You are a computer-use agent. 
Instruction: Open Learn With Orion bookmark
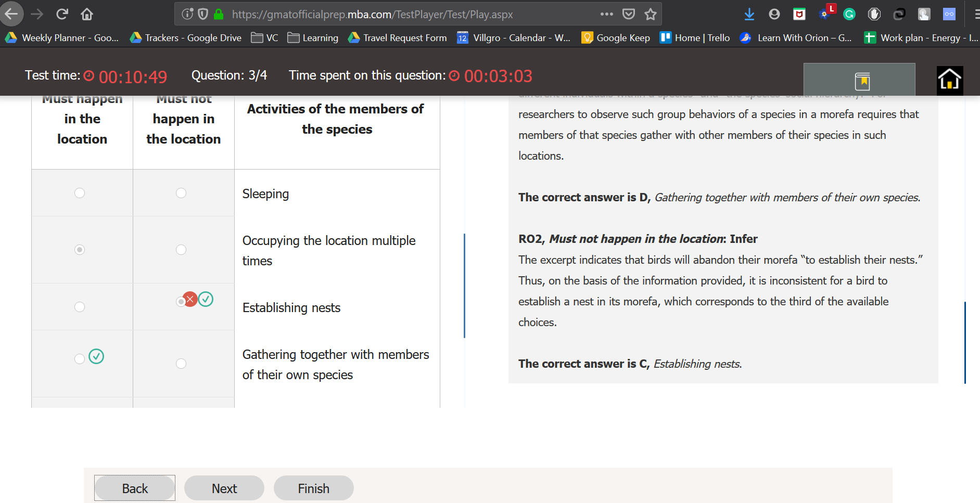point(796,37)
